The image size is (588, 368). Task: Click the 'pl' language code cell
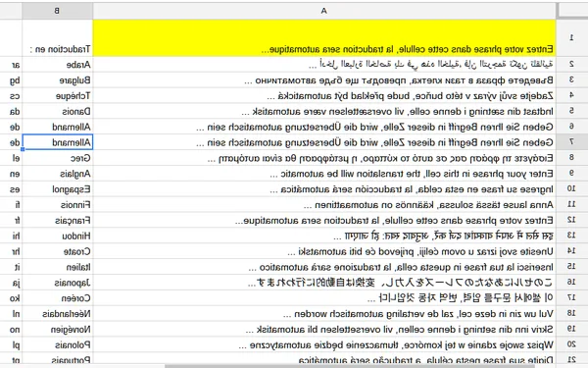[11, 344]
